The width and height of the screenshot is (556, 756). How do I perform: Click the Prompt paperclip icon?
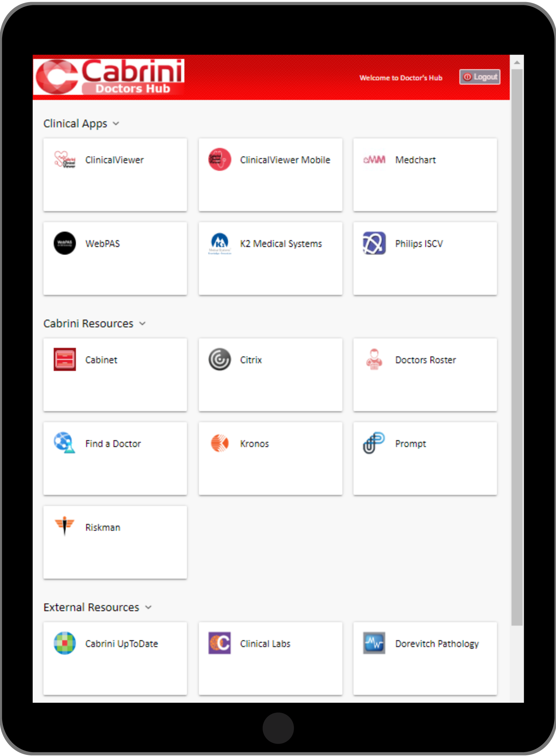(x=373, y=443)
